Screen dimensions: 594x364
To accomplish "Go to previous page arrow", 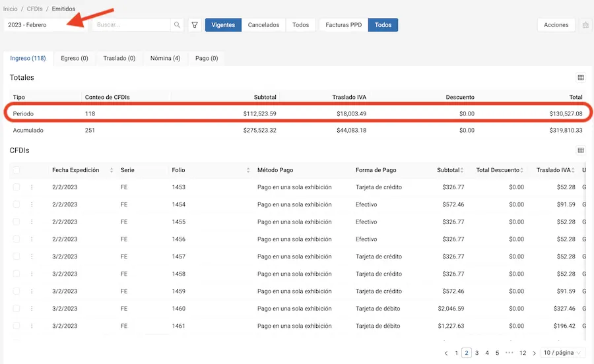I will pos(446,353).
